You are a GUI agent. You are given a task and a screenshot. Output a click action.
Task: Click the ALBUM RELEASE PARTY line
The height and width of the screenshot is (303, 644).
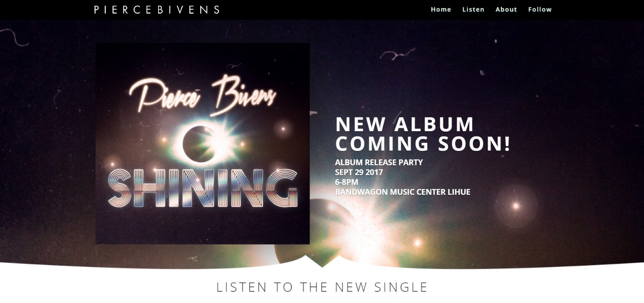point(379,163)
